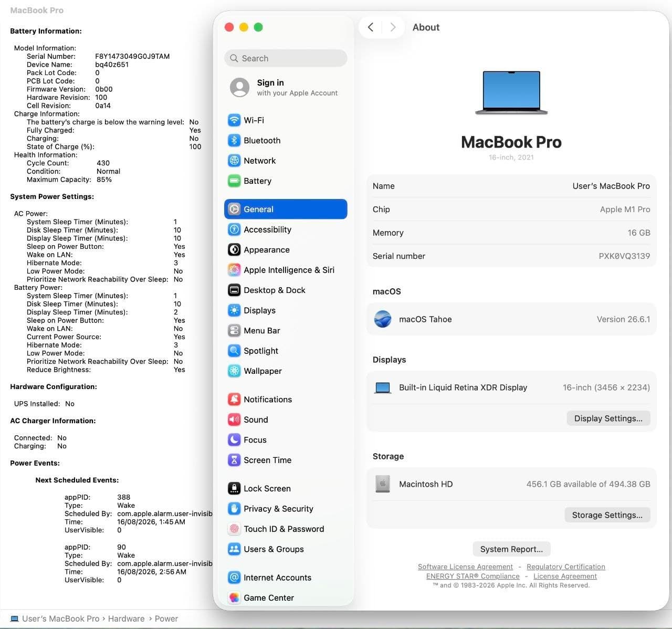Click the Battery icon in sidebar

pos(234,181)
